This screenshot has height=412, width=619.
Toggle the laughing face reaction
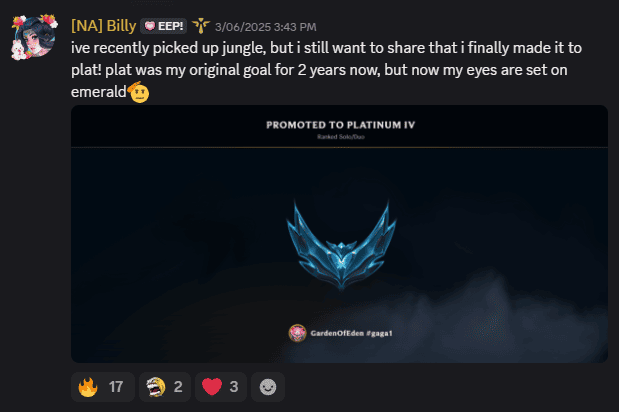tap(165, 387)
